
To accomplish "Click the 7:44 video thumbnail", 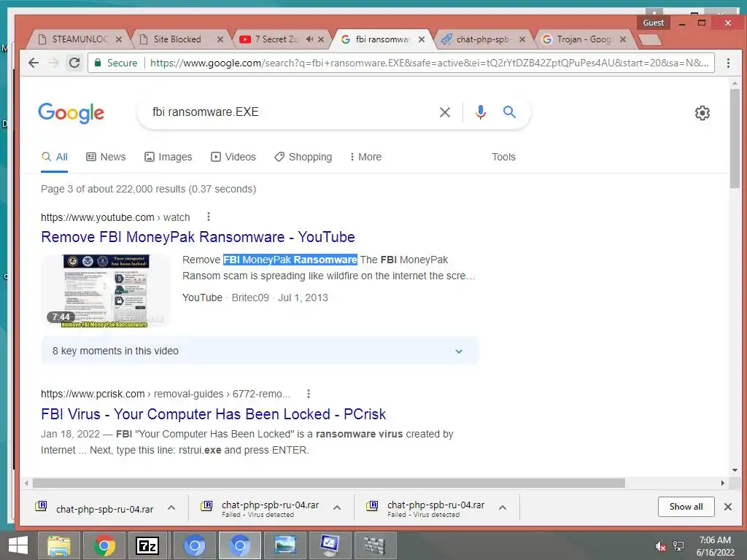I will tap(106, 291).
